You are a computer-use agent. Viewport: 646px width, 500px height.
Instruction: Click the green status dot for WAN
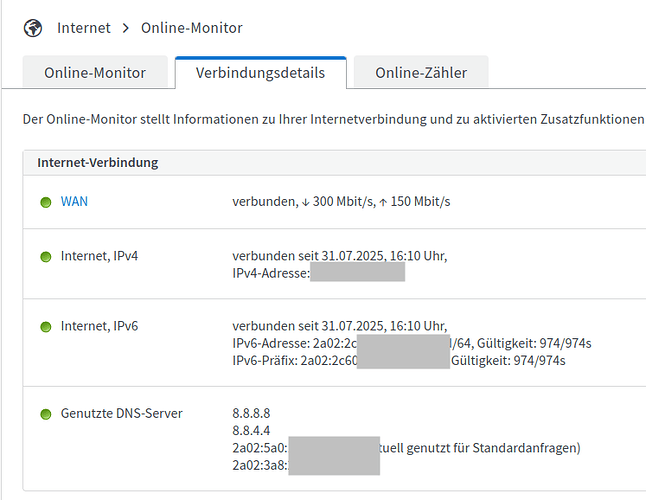[46, 202]
